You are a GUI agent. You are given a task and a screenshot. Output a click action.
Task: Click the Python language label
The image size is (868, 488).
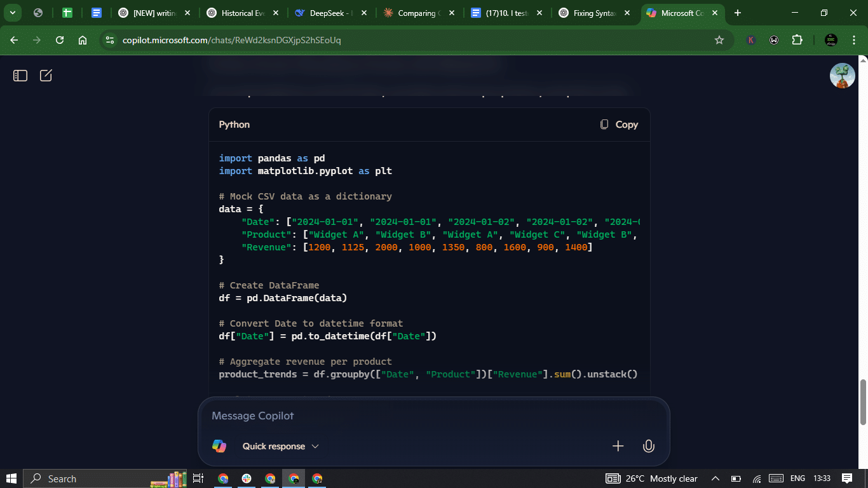click(234, 125)
